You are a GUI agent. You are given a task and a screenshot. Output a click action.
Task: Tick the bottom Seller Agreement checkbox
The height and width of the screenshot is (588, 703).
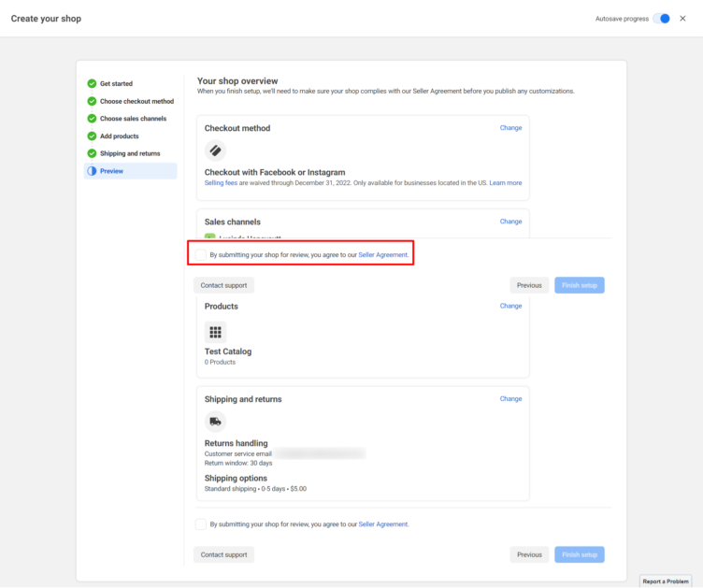click(201, 524)
